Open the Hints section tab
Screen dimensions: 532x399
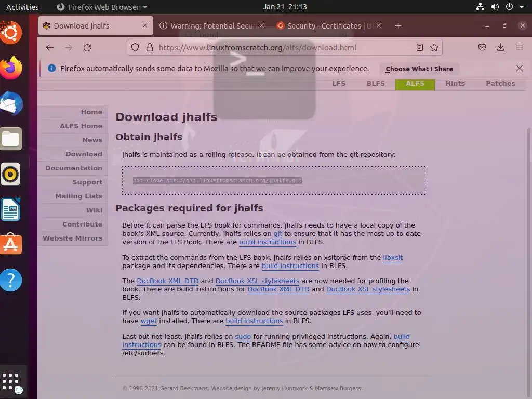point(455,84)
